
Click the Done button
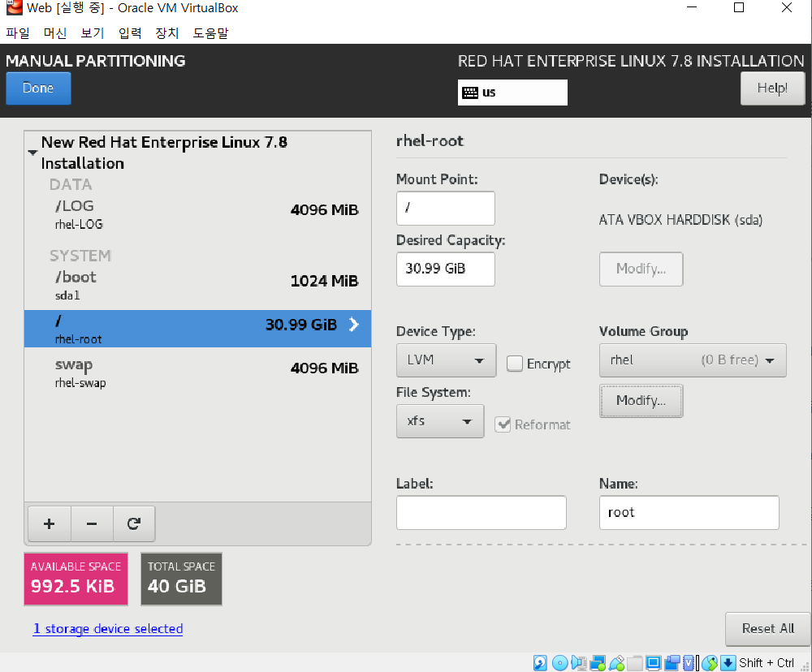pos(38,88)
